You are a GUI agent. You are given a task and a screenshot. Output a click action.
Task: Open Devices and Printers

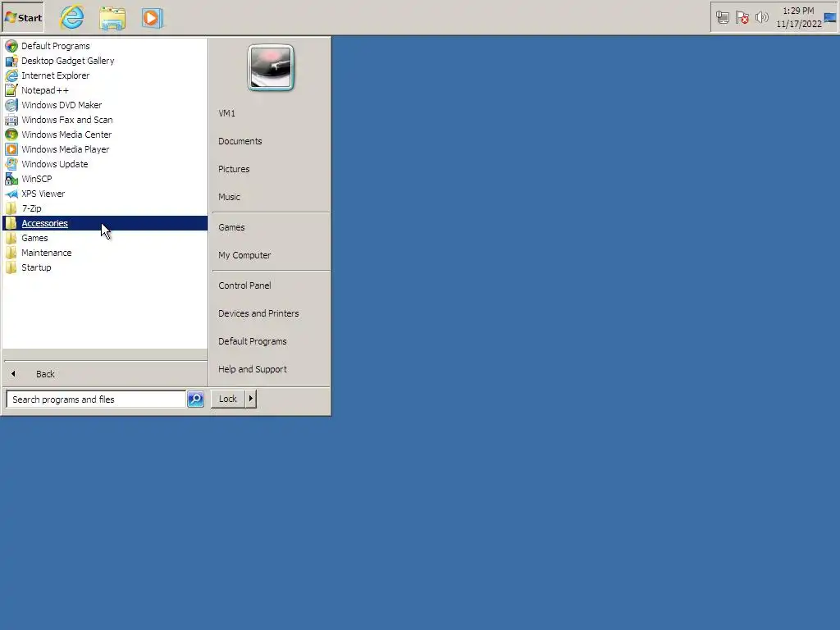tap(258, 313)
